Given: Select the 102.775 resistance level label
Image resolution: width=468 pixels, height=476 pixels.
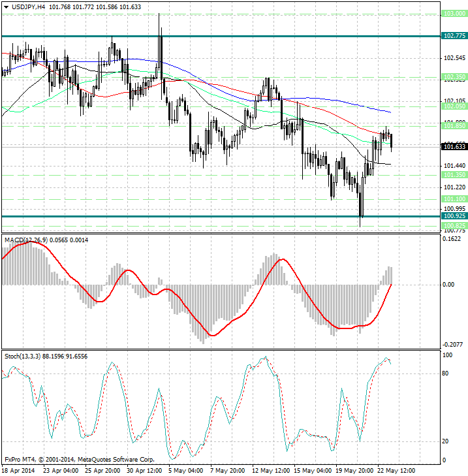Looking at the screenshot, I should tap(454, 36).
